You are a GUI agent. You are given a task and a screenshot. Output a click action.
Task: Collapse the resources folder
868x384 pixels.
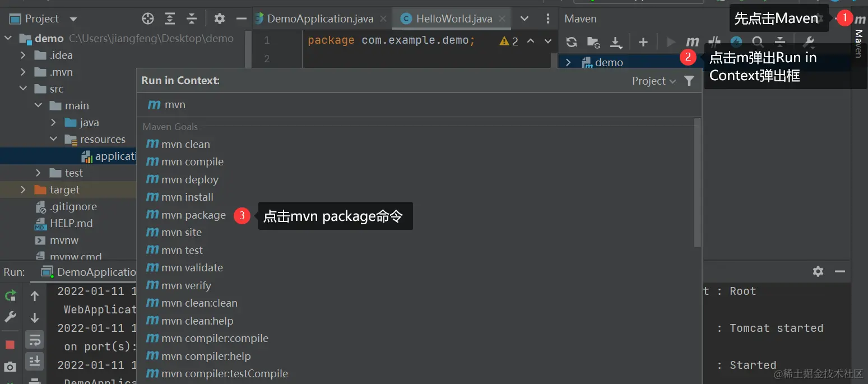(53, 139)
